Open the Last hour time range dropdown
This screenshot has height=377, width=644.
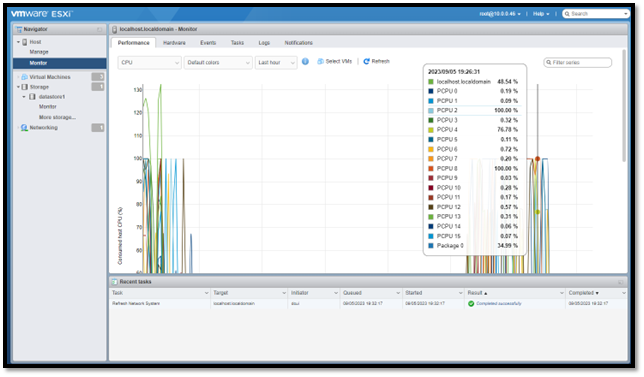[276, 62]
